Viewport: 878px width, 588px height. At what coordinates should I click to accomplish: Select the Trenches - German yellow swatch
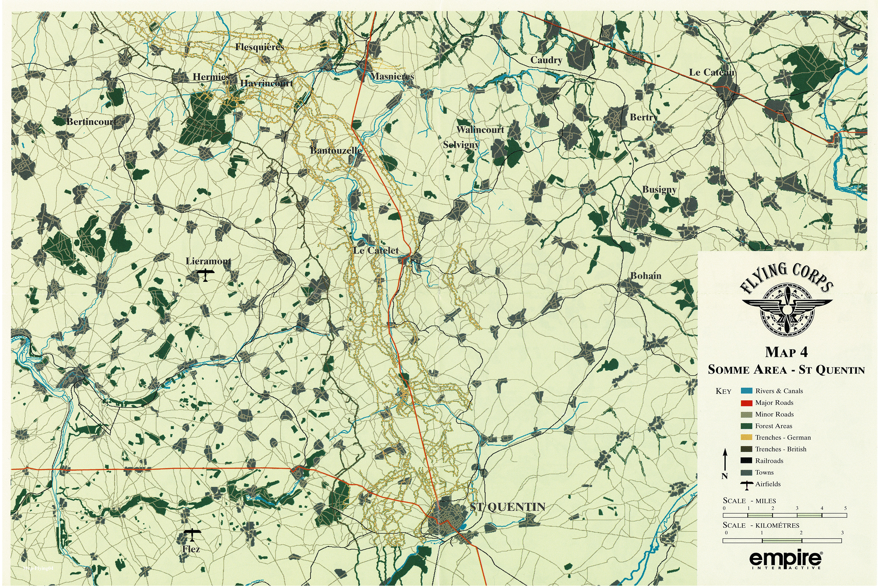click(746, 438)
